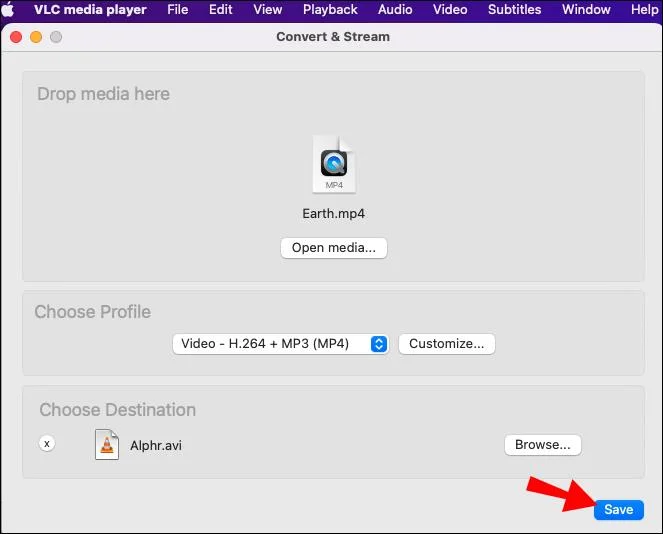This screenshot has height=534, width=663.
Task: Minimize the Convert & Stream window
Action: 36,37
